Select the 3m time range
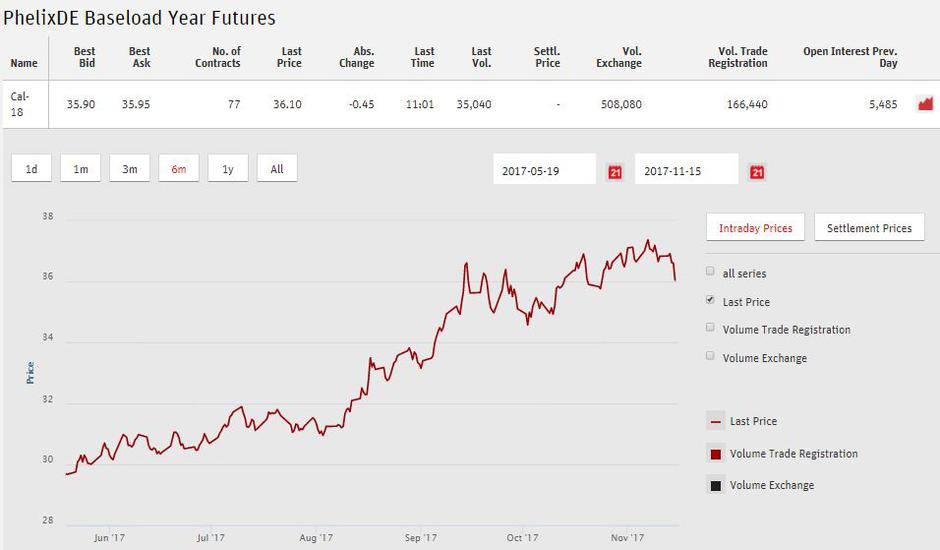The width and height of the screenshot is (940, 550). 130,169
